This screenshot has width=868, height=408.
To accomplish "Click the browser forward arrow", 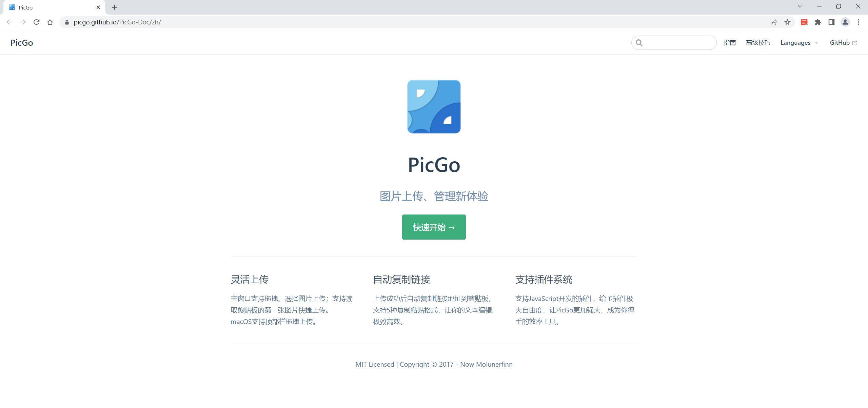I will pyautogui.click(x=23, y=22).
